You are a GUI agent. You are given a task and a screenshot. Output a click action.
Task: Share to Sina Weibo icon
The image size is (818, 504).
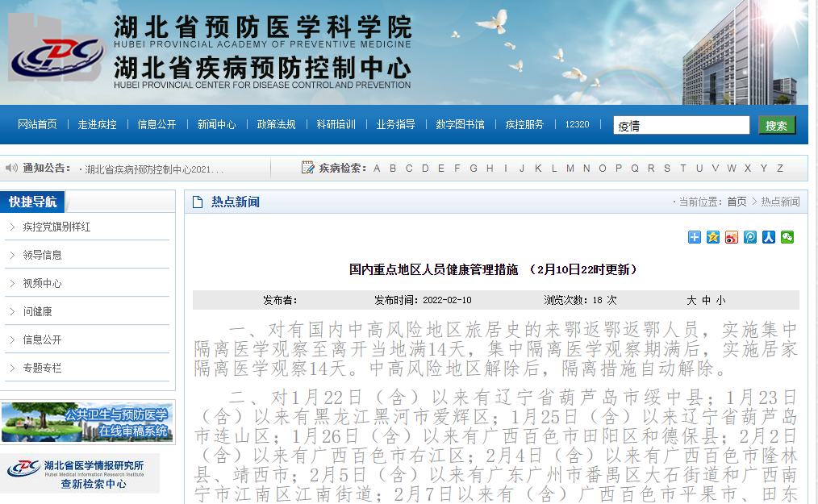point(731,237)
